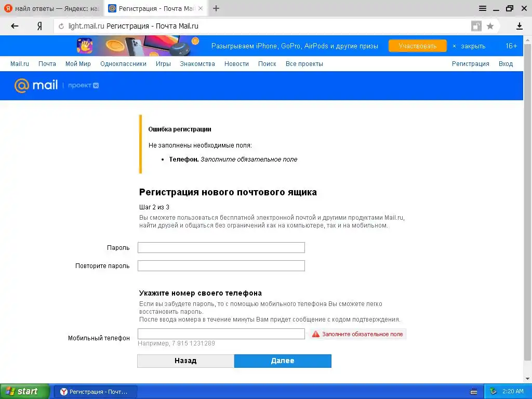
Task: Click the red warning triangle icon
Action: tap(315, 334)
